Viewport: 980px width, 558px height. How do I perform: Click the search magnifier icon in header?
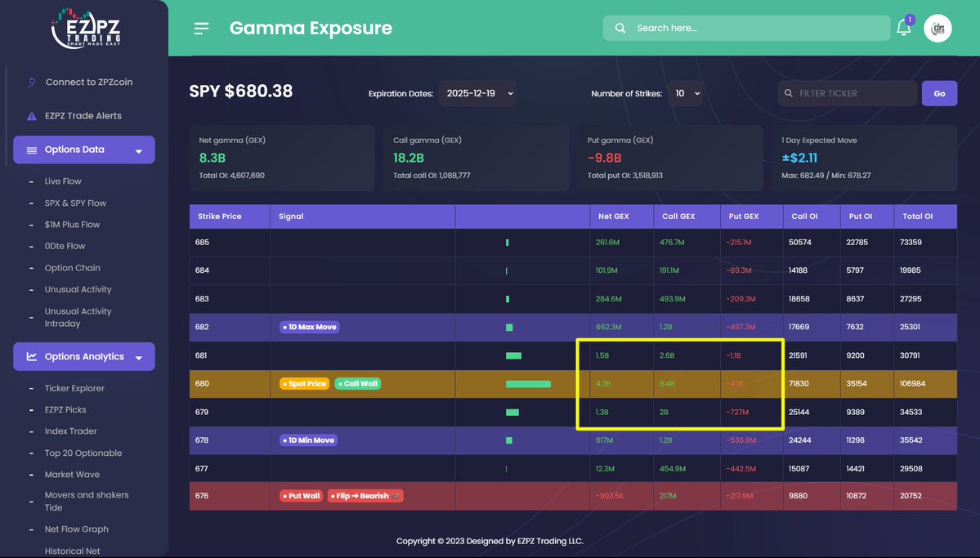tap(620, 28)
